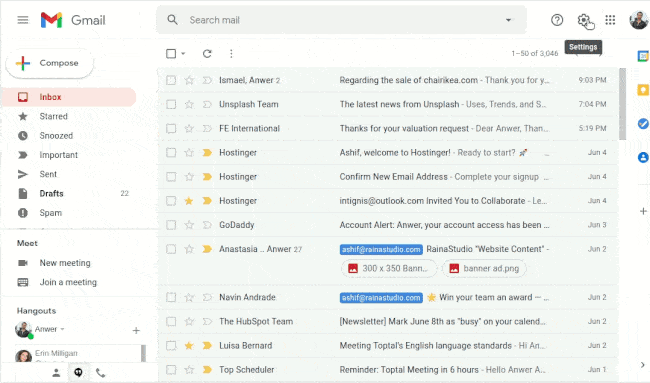Image resolution: width=650 pixels, height=383 pixels.
Task: Unmark importance on Top Scheduler email
Action: [x=207, y=369]
